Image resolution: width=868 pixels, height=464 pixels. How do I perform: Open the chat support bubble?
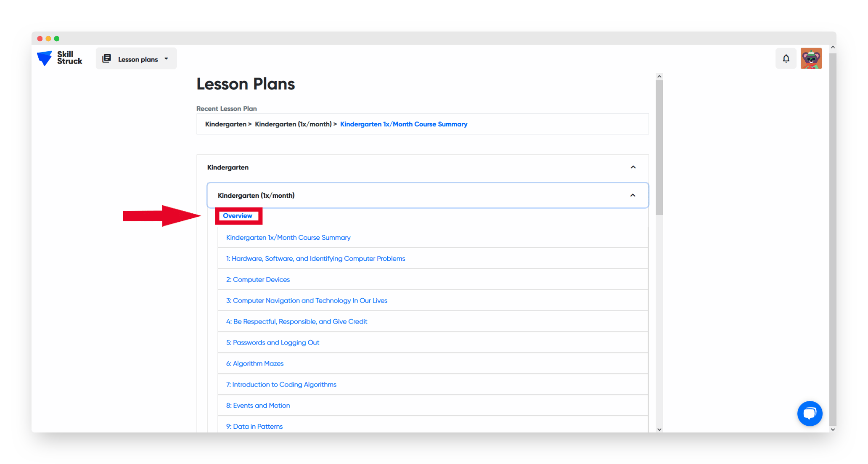pyautogui.click(x=810, y=414)
